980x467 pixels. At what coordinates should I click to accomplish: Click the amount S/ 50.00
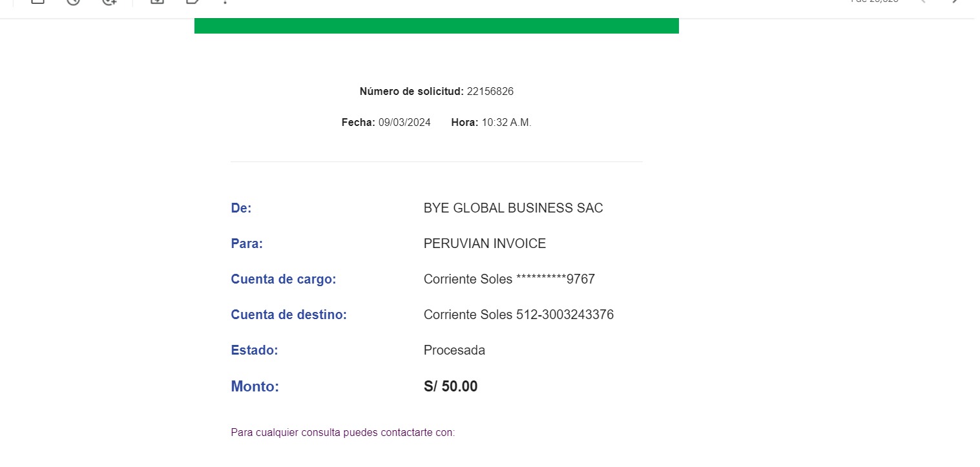(450, 387)
